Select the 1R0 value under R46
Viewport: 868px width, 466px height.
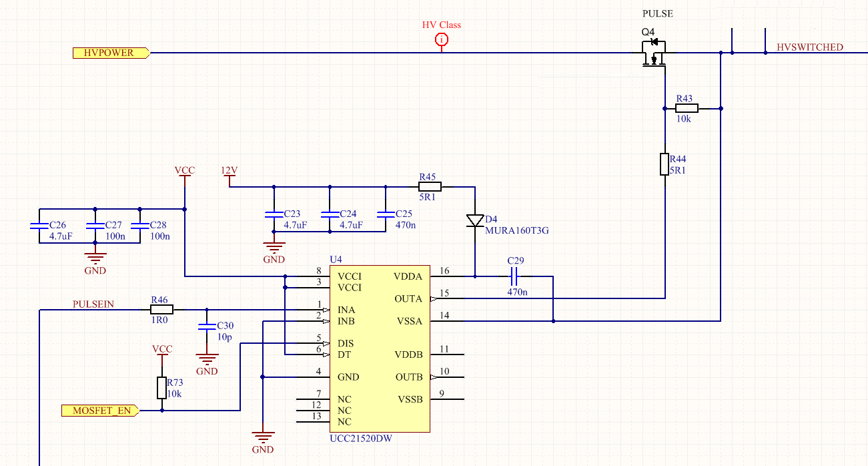tap(159, 320)
